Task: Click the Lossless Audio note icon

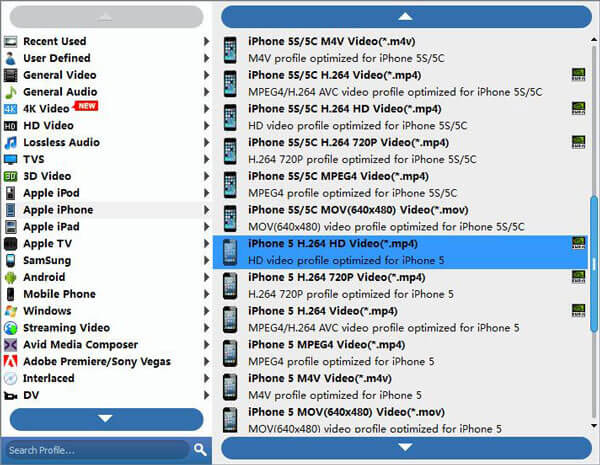Action: point(11,142)
